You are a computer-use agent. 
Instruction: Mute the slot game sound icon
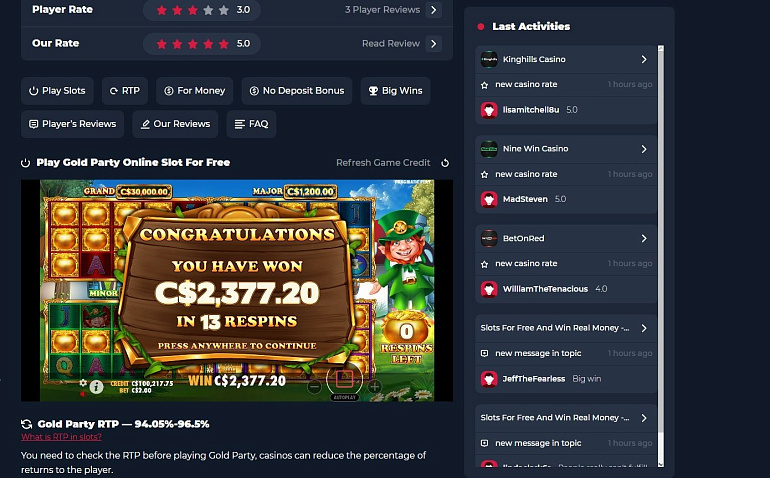(83, 394)
